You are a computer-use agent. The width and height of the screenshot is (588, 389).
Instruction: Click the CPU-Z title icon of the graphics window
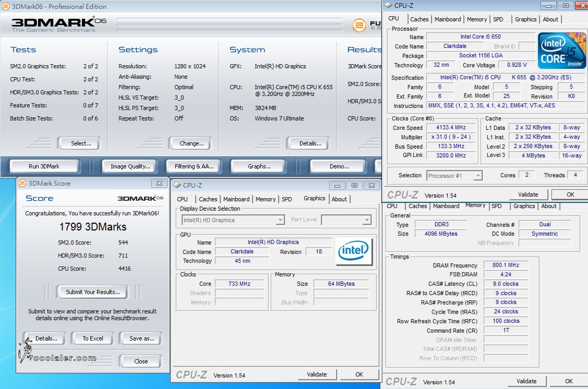click(177, 186)
